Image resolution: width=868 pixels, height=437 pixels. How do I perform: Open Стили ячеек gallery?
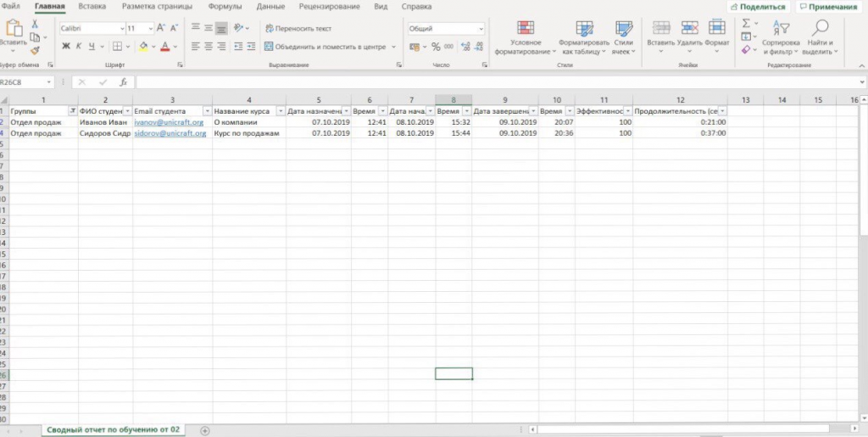pyautogui.click(x=624, y=37)
